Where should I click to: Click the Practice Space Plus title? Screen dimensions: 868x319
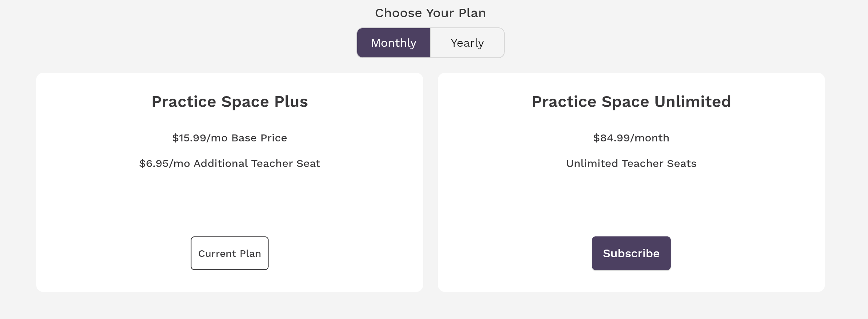229,102
